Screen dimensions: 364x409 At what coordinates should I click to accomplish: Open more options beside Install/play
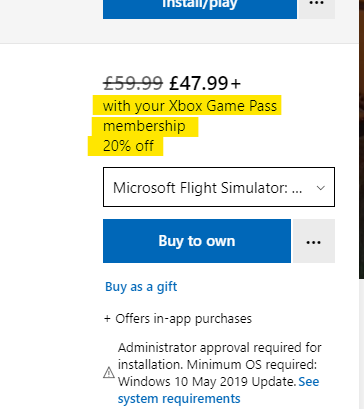(x=316, y=9)
